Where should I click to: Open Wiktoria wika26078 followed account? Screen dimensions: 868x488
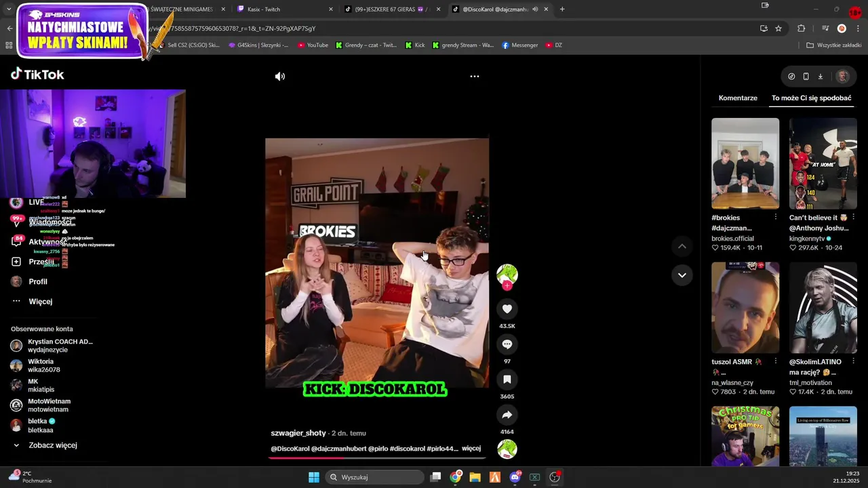(x=37, y=365)
